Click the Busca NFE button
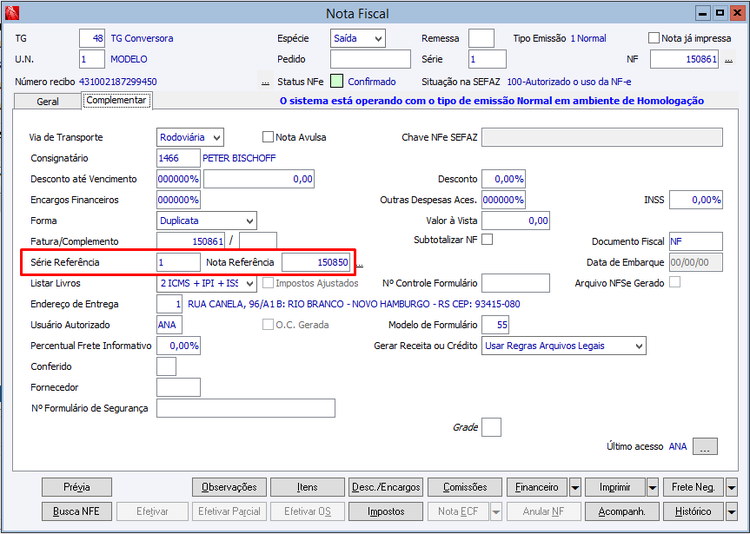The height and width of the screenshot is (534, 750). coord(77,512)
